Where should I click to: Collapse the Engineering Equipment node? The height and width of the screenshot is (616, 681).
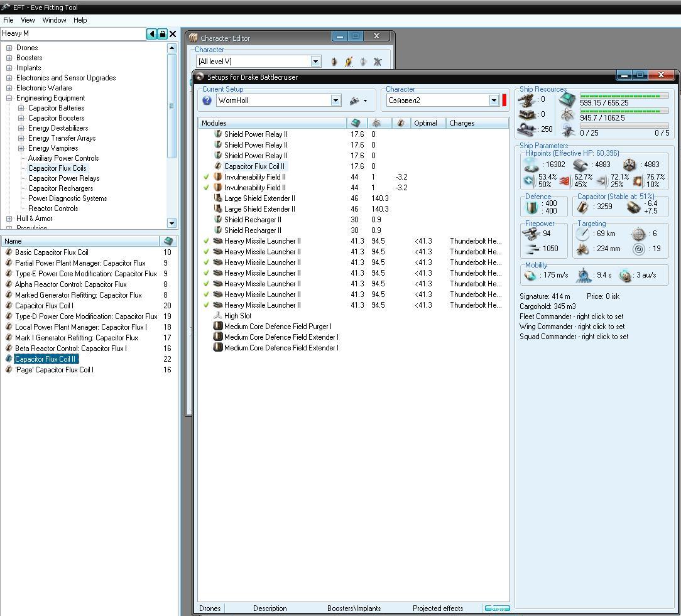tap(9, 98)
